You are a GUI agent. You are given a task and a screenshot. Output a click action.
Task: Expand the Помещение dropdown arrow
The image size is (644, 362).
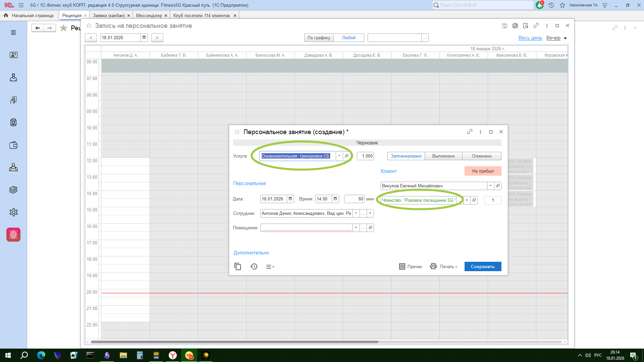pos(356,228)
